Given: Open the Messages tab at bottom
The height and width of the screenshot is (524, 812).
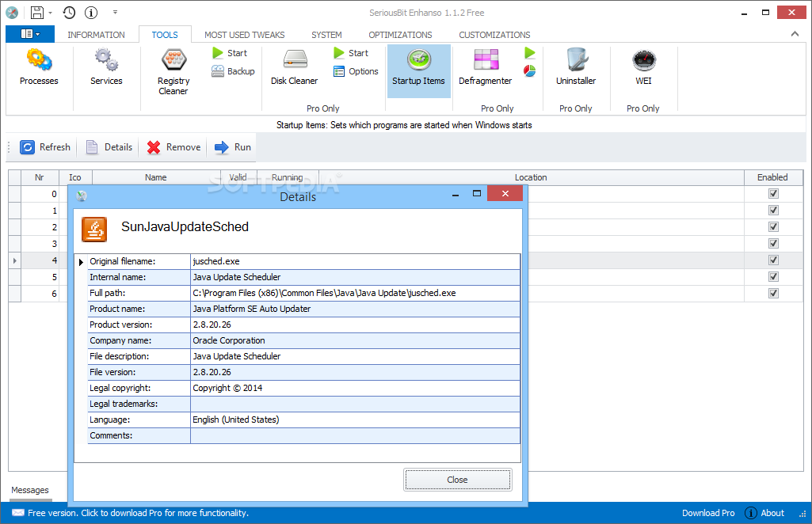Looking at the screenshot, I should tap(30, 490).
